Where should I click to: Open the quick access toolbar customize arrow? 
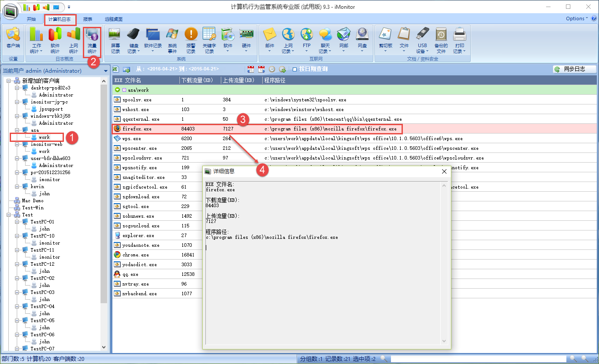tap(69, 7)
